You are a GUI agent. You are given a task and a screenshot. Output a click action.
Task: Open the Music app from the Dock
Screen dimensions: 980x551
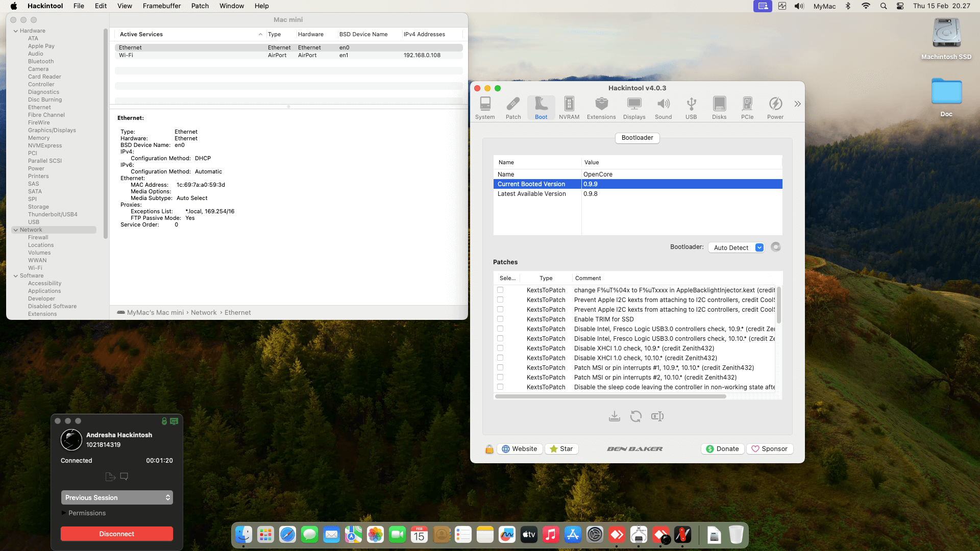tap(551, 535)
